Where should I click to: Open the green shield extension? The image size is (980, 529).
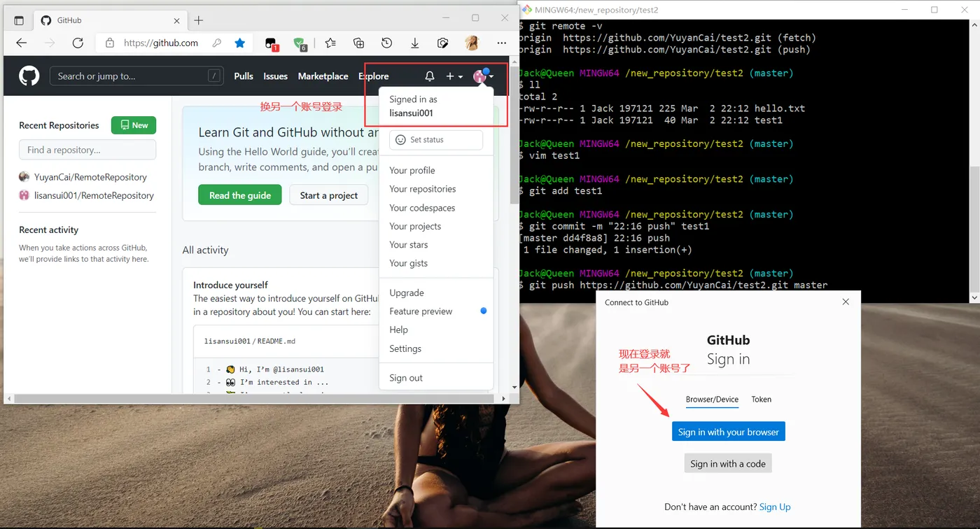[300, 43]
